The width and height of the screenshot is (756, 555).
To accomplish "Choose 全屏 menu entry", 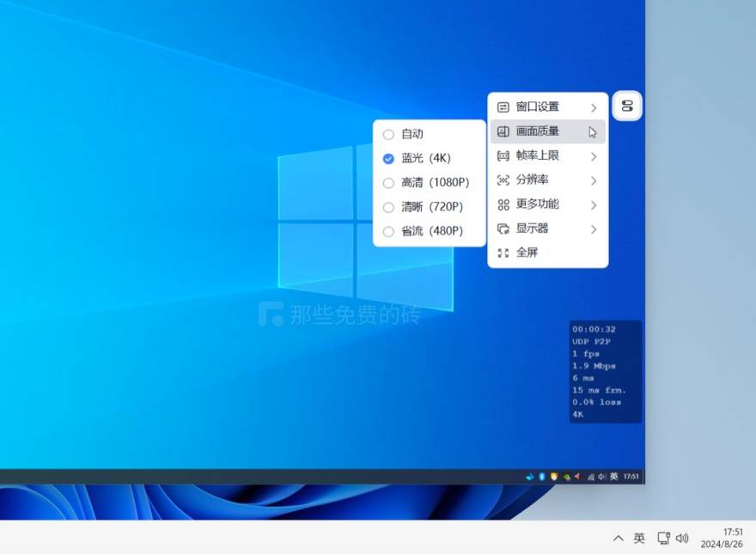I will pyautogui.click(x=548, y=253).
